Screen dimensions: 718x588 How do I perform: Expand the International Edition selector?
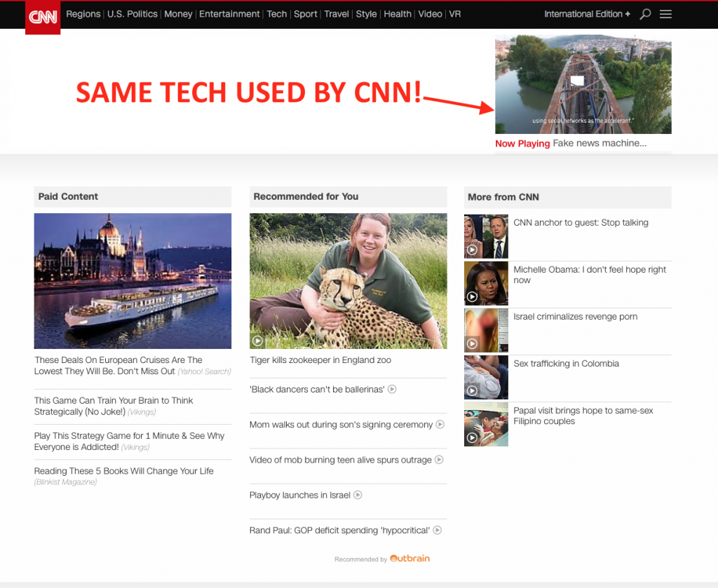click(x=587, y=14)
